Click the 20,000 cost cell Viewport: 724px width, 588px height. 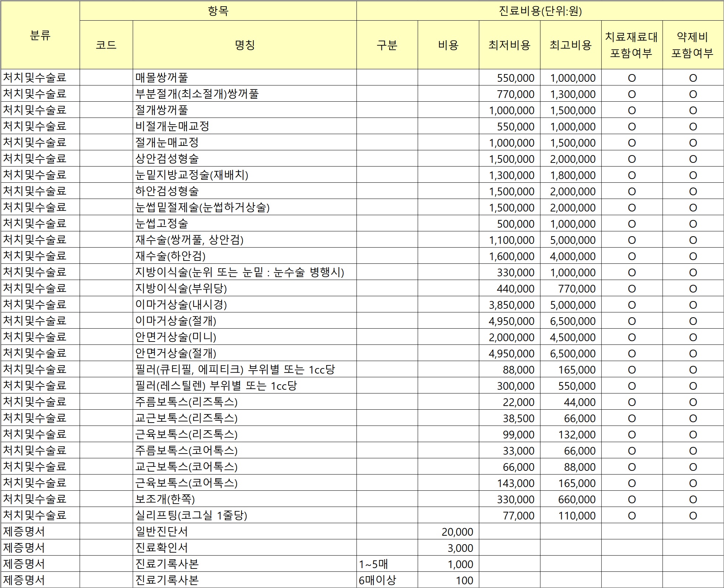coord(448,532)
